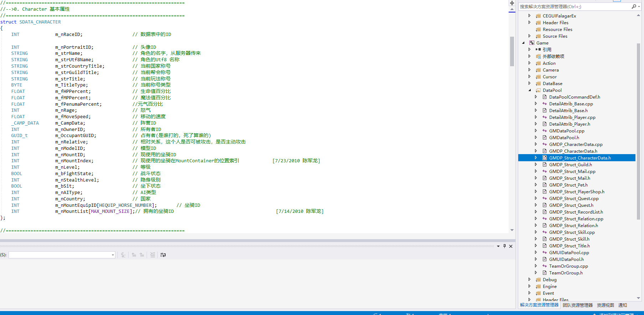This screenshot has width=644, height=315.
Task: Click the code editor vertical scrollbar thumb
Action: pos(512,51)
